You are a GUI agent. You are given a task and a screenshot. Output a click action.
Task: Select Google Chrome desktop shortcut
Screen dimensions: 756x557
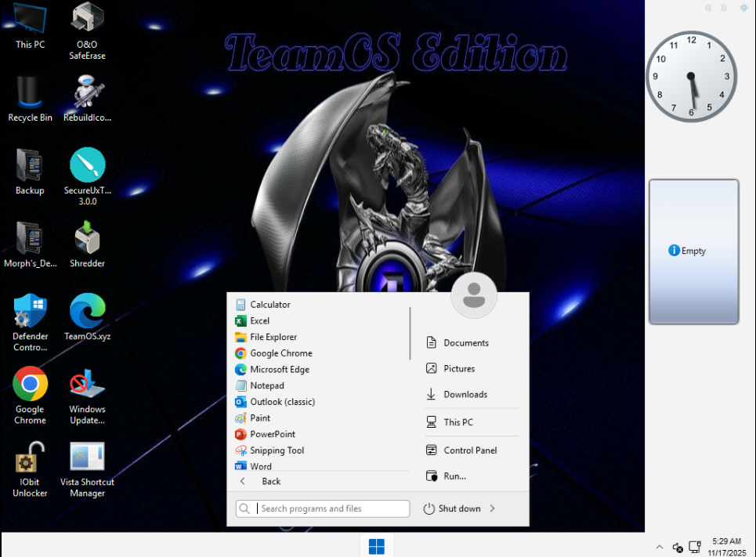30,396
